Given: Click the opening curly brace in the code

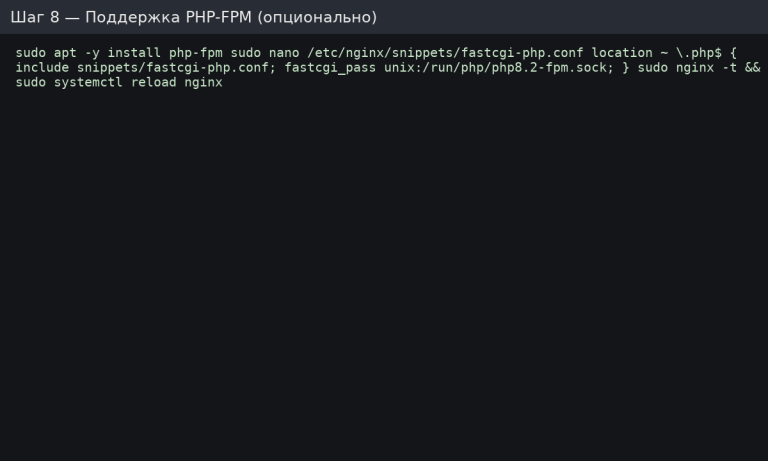Looking at the screenshot, I should tap(734, 52).
